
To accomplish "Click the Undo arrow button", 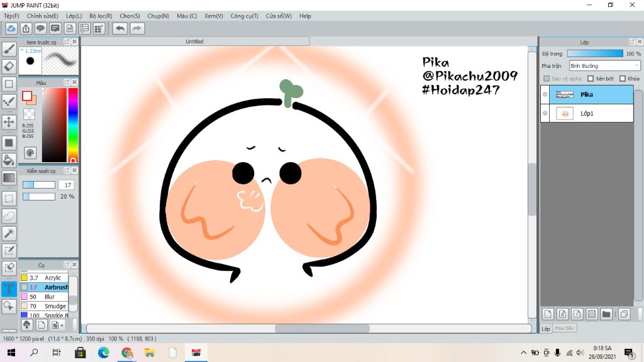I will (120, 28).
